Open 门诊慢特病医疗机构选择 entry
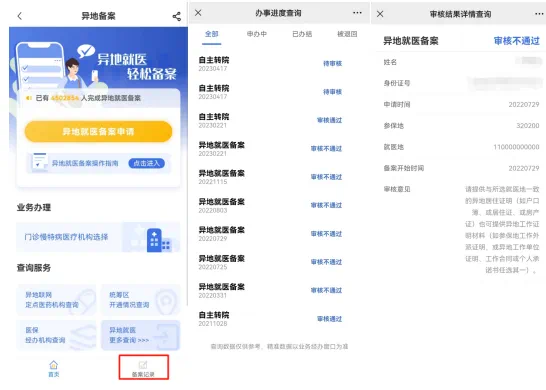 coord(98,237)
